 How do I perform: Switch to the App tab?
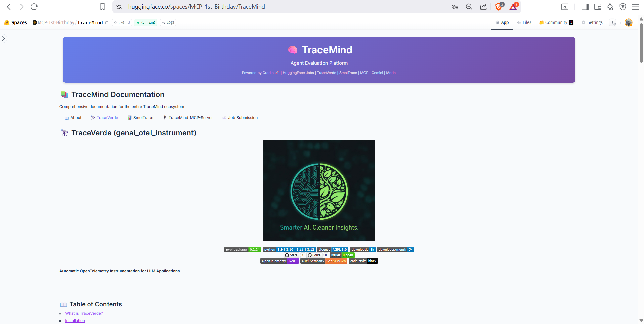pos(502,22)
